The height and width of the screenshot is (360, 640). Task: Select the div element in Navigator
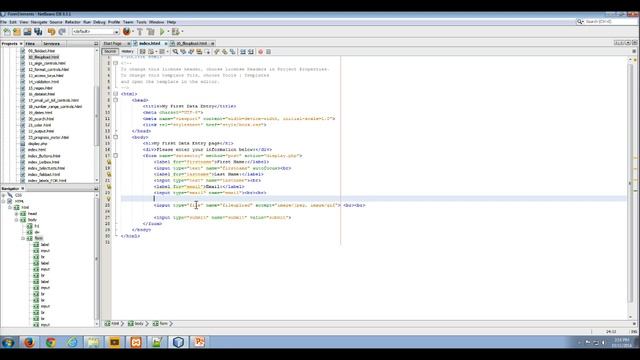[37, 232]
